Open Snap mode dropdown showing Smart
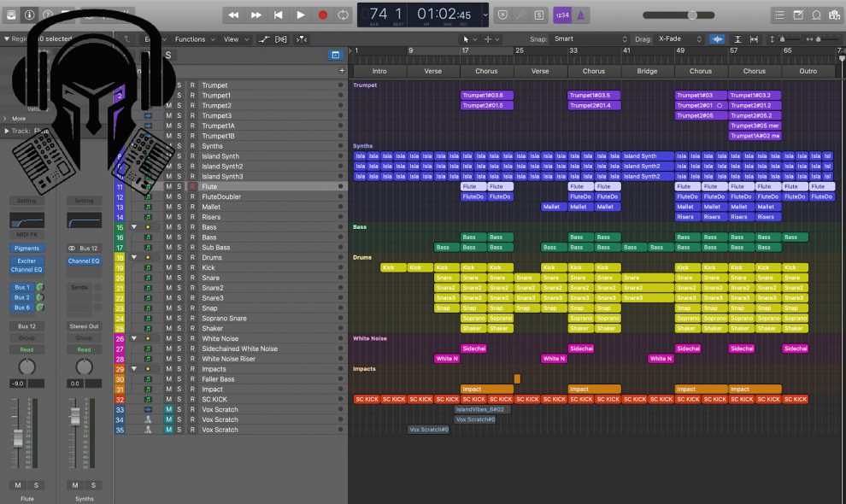This screenshot has width=846, height=504. (x=590, y=38)
